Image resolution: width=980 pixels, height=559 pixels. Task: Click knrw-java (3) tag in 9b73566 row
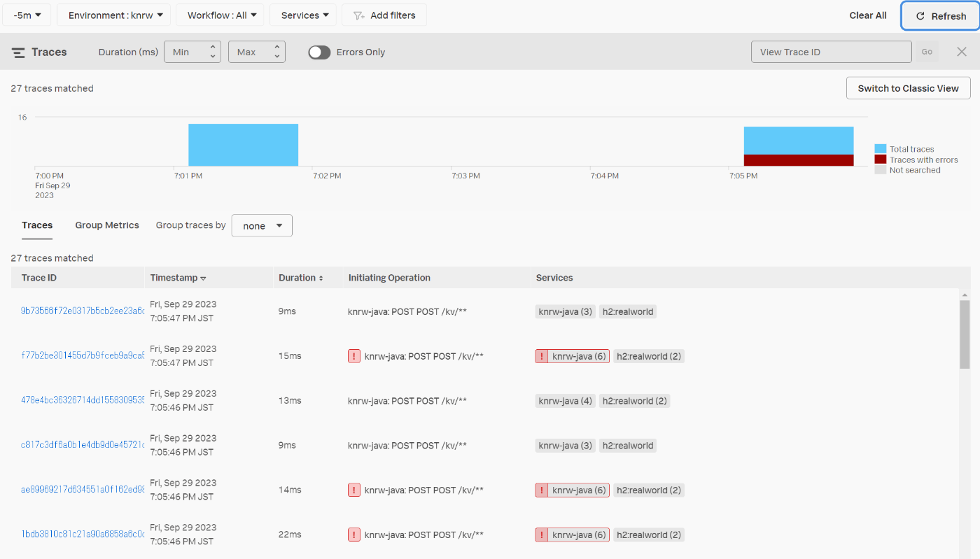tap(566, 311)
